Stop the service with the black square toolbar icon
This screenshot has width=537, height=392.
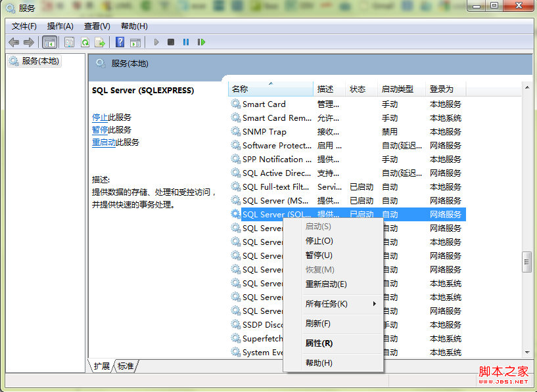(x=171, y=42)
